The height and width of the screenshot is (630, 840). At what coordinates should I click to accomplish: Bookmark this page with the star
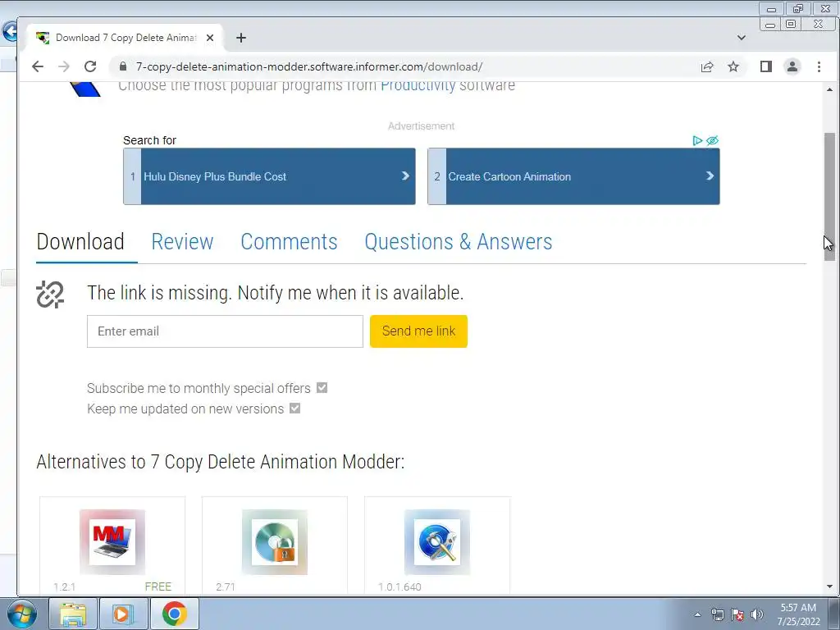tap(733, 66)
